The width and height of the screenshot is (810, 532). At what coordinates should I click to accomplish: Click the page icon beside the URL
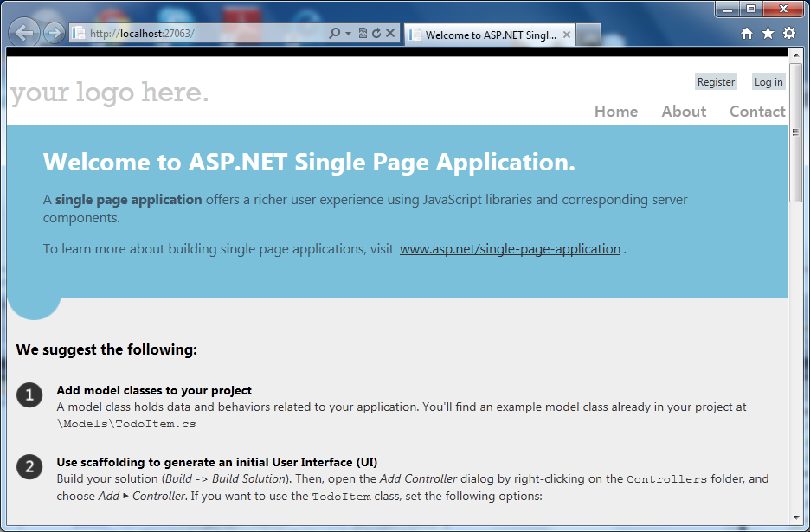79,33
